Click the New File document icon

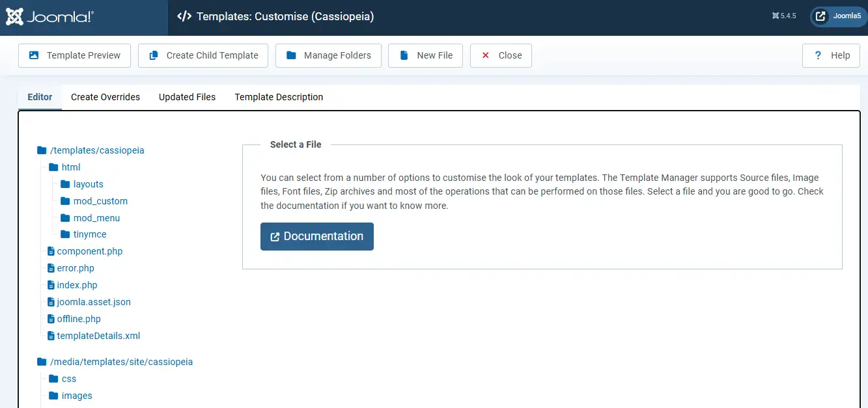tap(404, 55)
